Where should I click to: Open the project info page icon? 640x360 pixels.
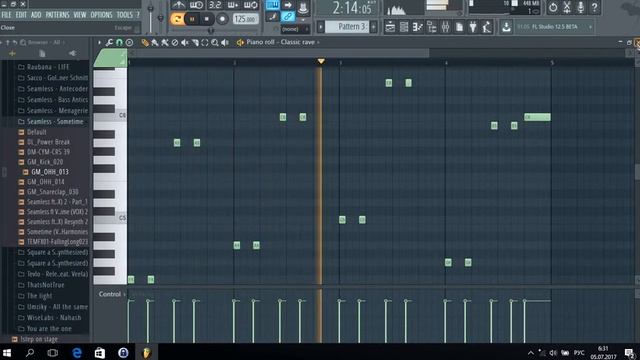459,27
